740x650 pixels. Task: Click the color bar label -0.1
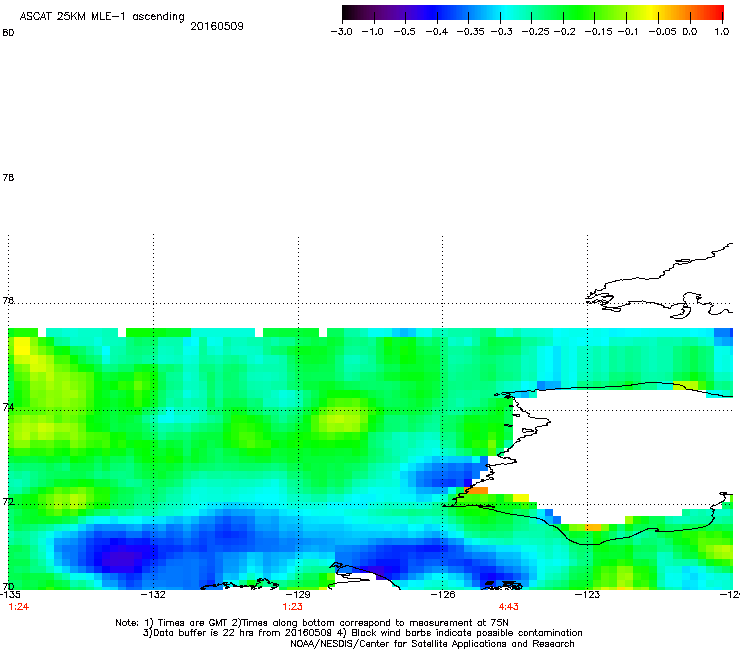tap(628, 32)
